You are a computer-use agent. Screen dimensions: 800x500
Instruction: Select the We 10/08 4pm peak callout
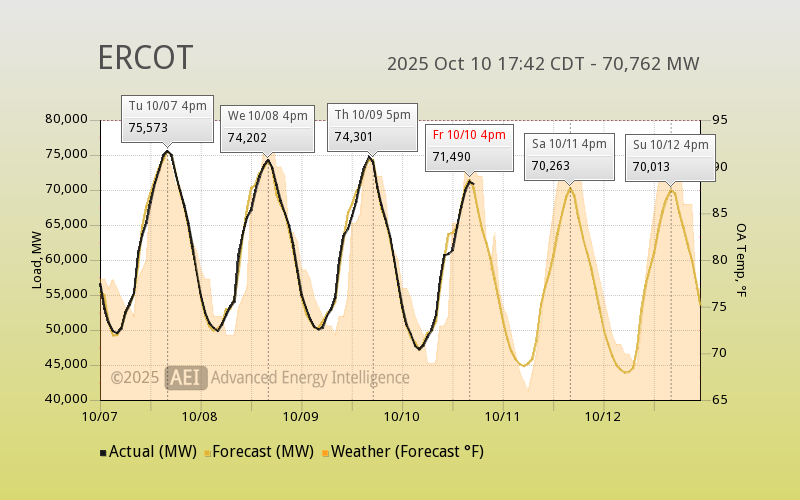coord(267,127)
